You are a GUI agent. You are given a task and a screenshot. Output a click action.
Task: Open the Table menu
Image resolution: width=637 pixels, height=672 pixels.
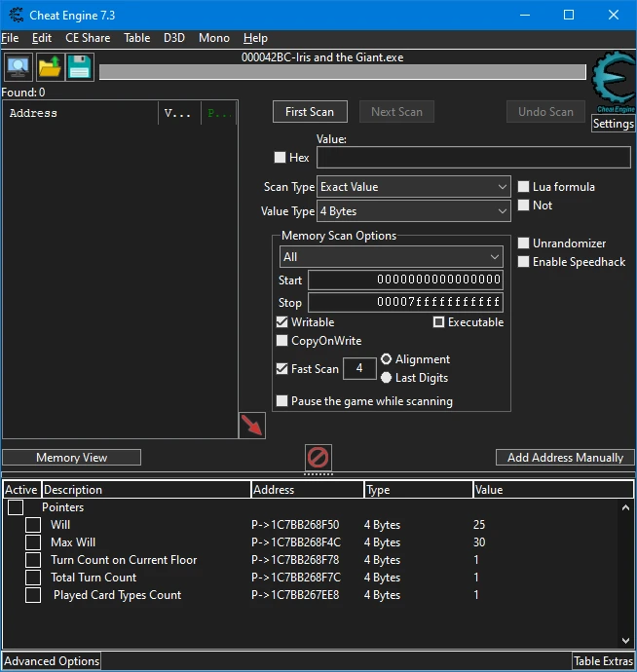pos(136,38)
